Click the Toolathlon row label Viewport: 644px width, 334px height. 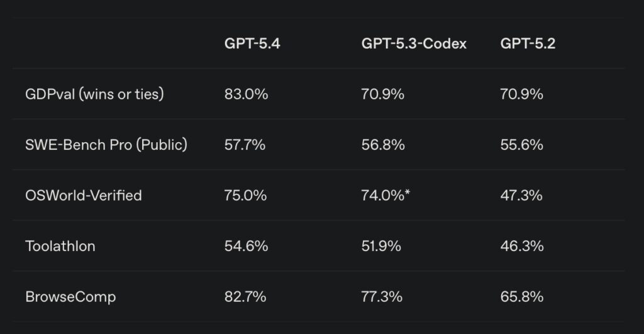60,246
